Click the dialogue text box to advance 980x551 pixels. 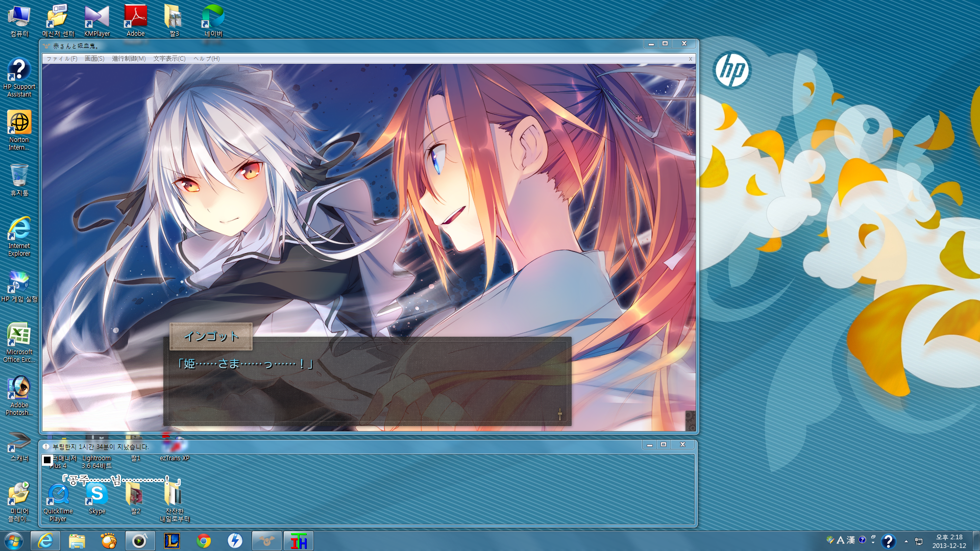(367, 388)
